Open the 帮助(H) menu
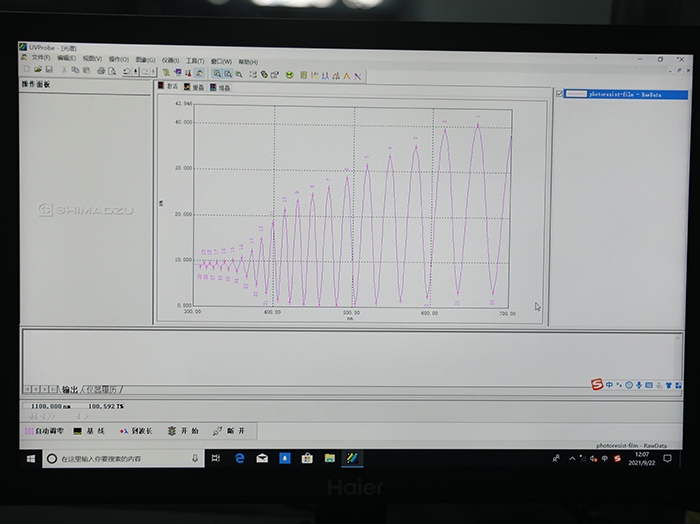This screenshot has width=700, height=524. pyautogui.click(x=247, y=59)
